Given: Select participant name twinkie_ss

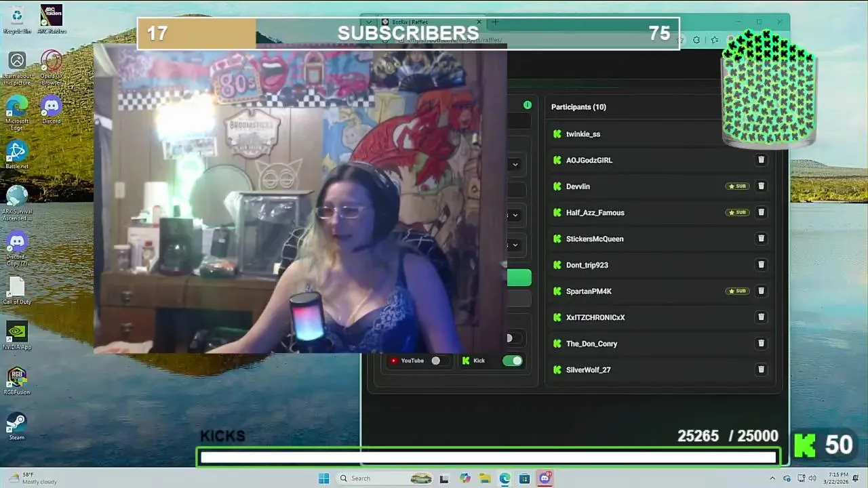Looking at the screenshot, I should coord(583,134).
